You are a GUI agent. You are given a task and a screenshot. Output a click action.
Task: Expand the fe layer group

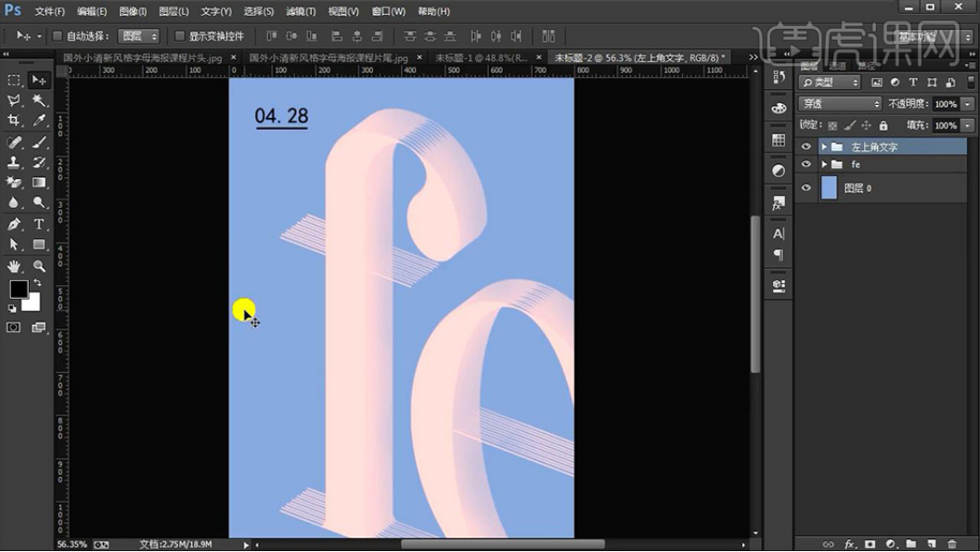pos(824,164)
